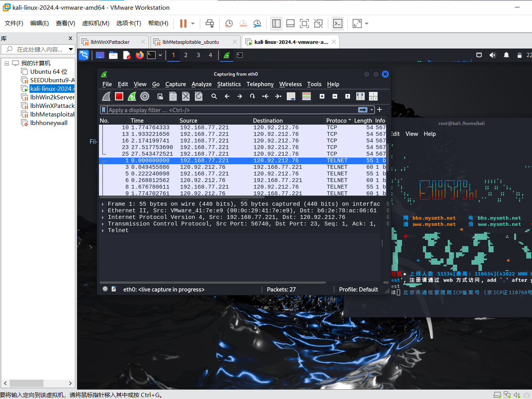
Task: Open Wireshark capture options gear
Action: point(145,96)
